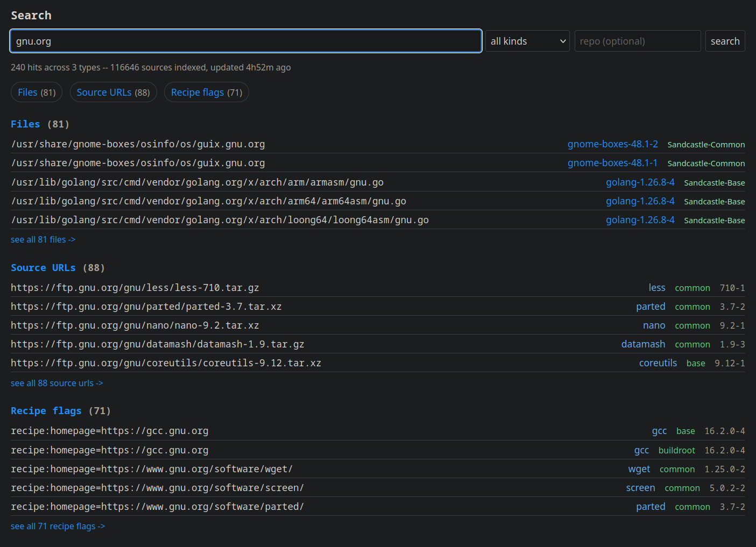756x547 pixels.
Task: Focus the repo (optional) input field
Action: tap(638, 41)
